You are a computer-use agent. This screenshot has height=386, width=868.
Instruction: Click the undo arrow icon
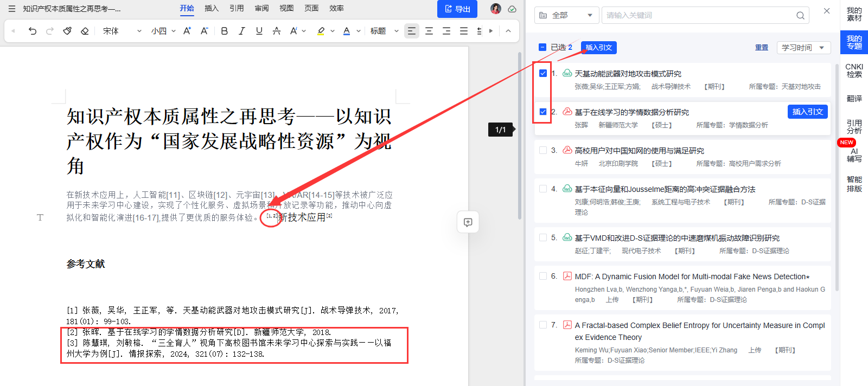[33, 31]
